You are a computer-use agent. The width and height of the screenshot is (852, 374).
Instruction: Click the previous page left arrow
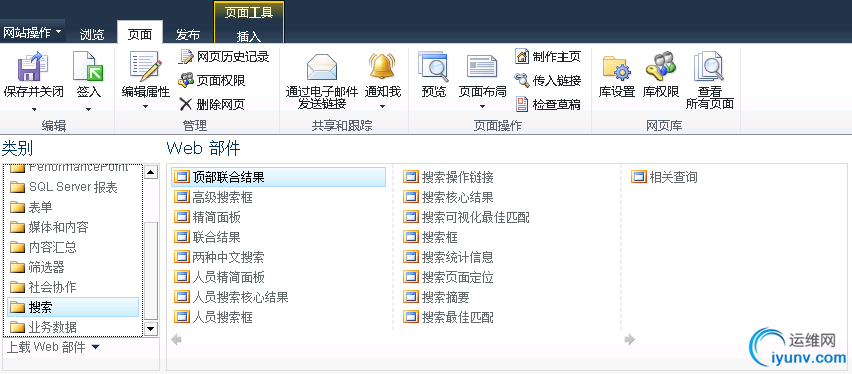pyautogui.click(x=176, y=340)
